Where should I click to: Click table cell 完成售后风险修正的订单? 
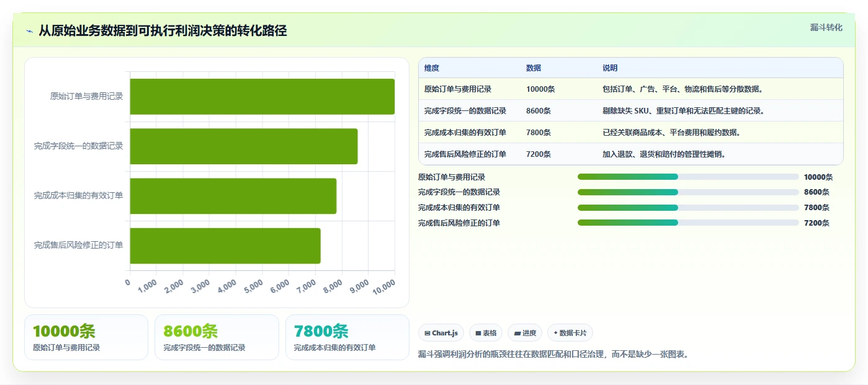(x=465, y=154)
